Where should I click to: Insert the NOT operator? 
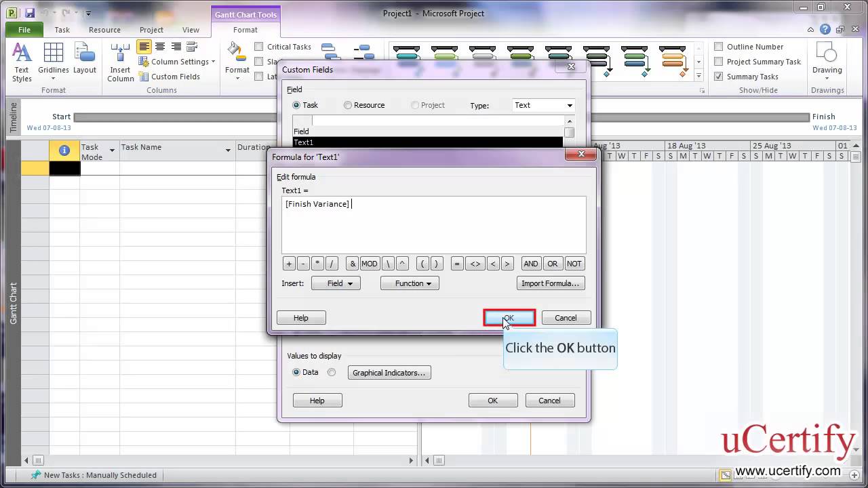pos(574,264)
